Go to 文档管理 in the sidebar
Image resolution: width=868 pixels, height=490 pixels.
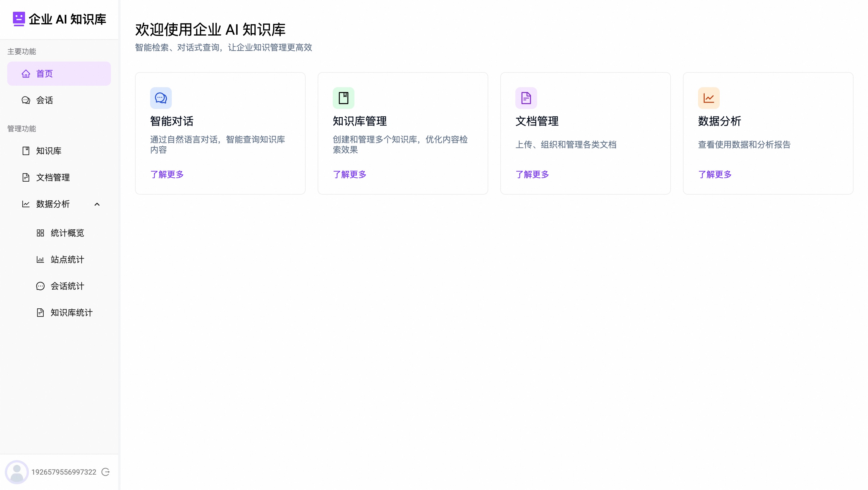(53, 177)
